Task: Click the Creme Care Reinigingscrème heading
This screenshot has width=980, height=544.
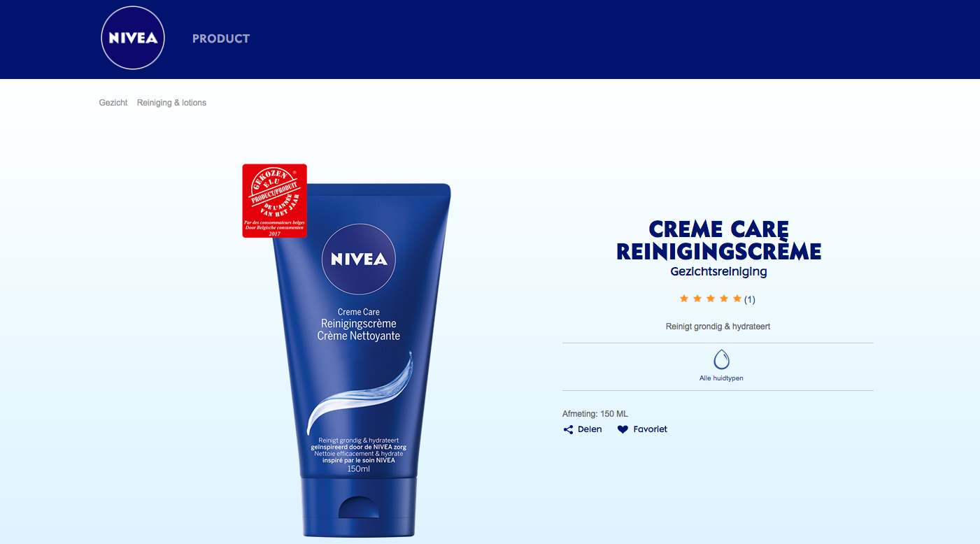Action: [718, 240]
